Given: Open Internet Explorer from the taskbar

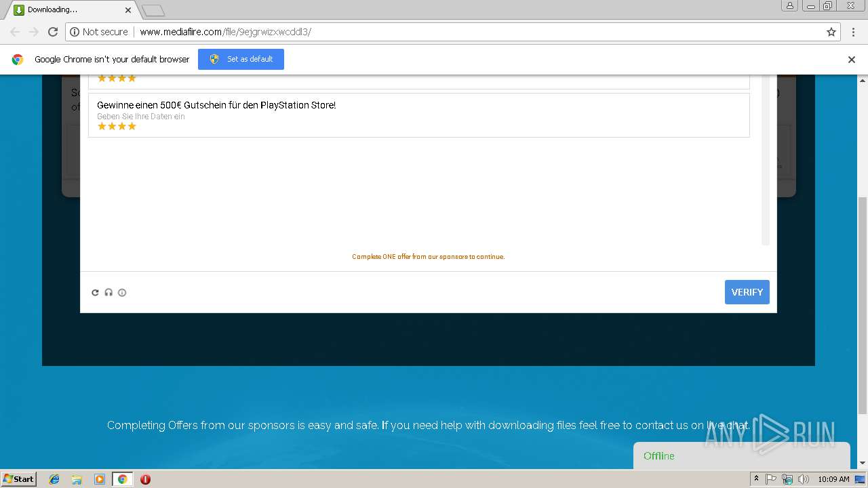Looking at the screenshot, I should (54, 479).
